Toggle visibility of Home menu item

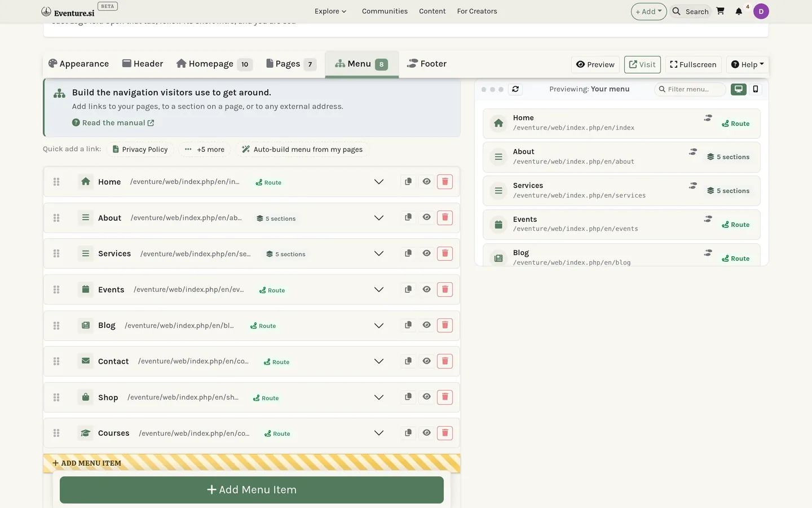(427, 182)
